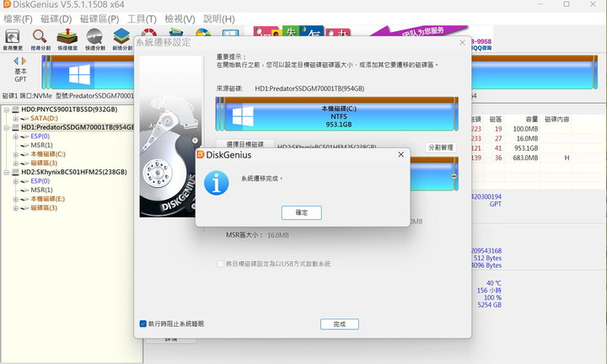Open the 檔案(F) menu
This screenshot has height=364, width=607.
pos(18,19)
